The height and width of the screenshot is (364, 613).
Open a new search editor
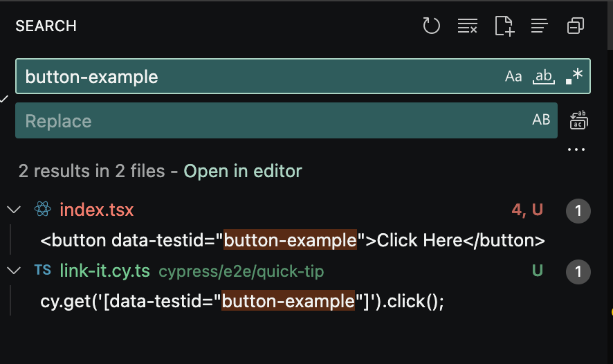coord(504,26)
